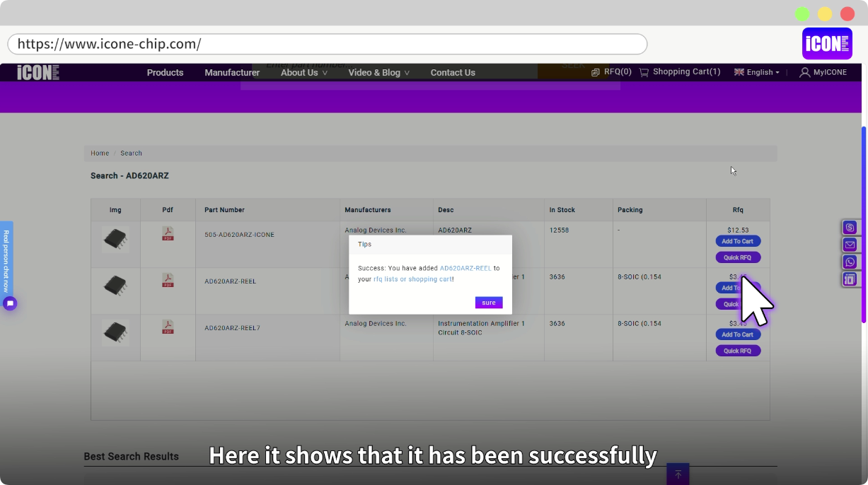Screen dimensions: 868x485
Task: Click the yellow window control dot
Action: (825, 14)
